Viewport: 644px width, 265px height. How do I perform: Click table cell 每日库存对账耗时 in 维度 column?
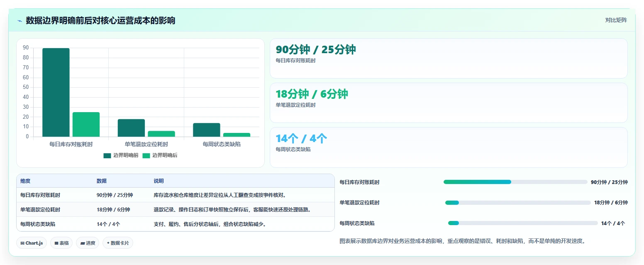(40, 195)
